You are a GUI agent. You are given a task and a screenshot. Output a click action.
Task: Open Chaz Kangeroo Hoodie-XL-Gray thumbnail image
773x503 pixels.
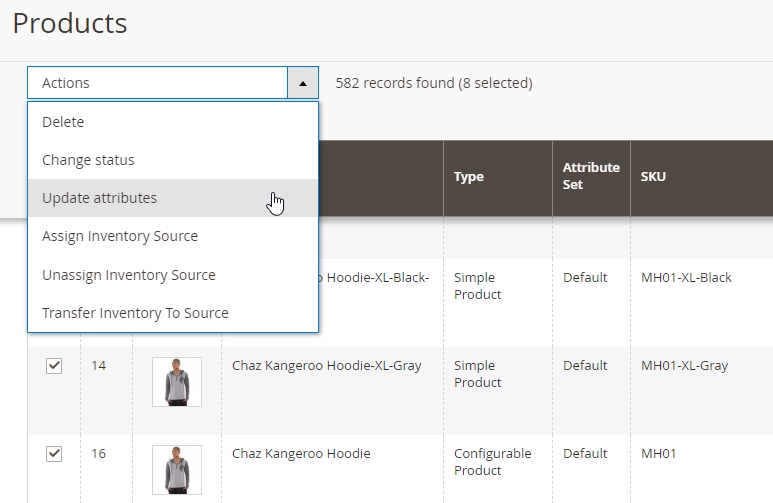pyautogui.click(x=177, y=382)
